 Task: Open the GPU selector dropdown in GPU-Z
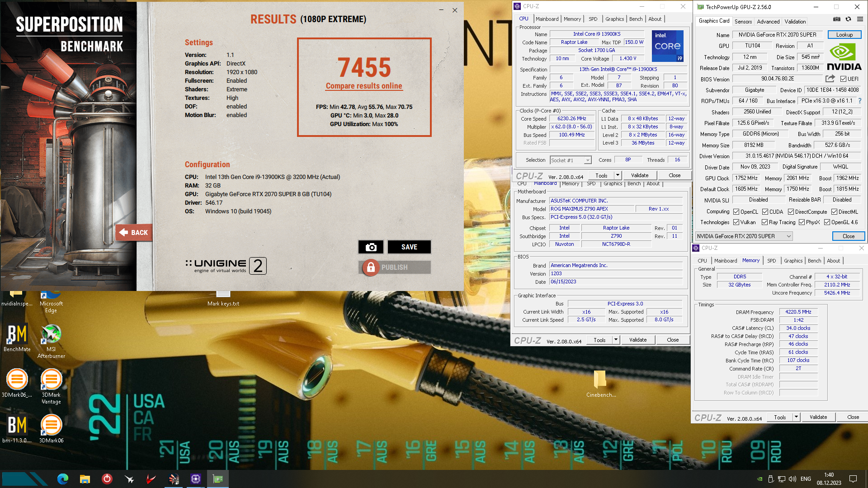coord(744,236)
